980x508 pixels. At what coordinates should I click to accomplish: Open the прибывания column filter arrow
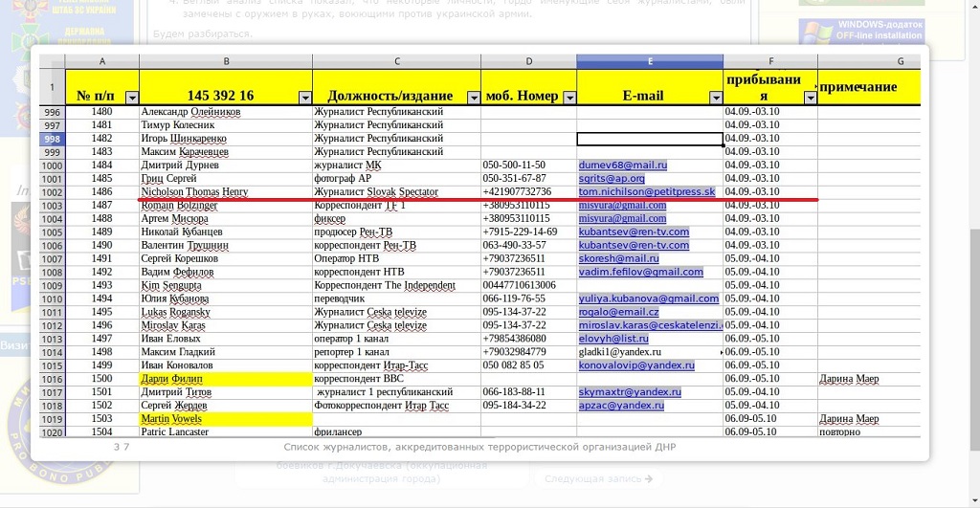(x=811, y=98)
